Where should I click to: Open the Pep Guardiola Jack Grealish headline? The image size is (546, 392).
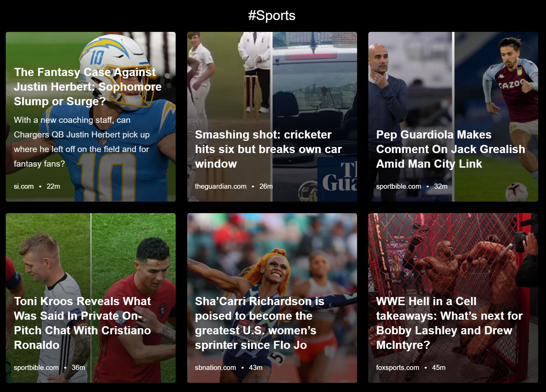(x=451, y=149)
